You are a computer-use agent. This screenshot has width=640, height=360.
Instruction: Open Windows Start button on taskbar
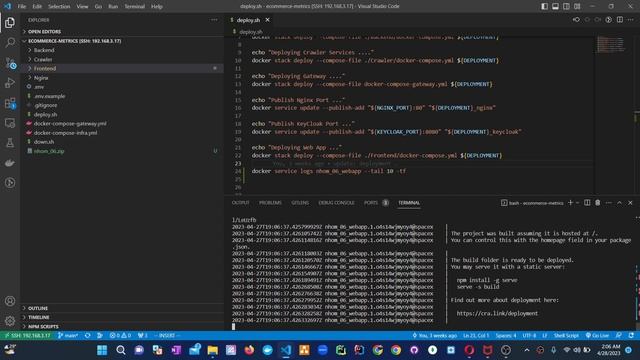pyautogui.click(x=102, y=350)
